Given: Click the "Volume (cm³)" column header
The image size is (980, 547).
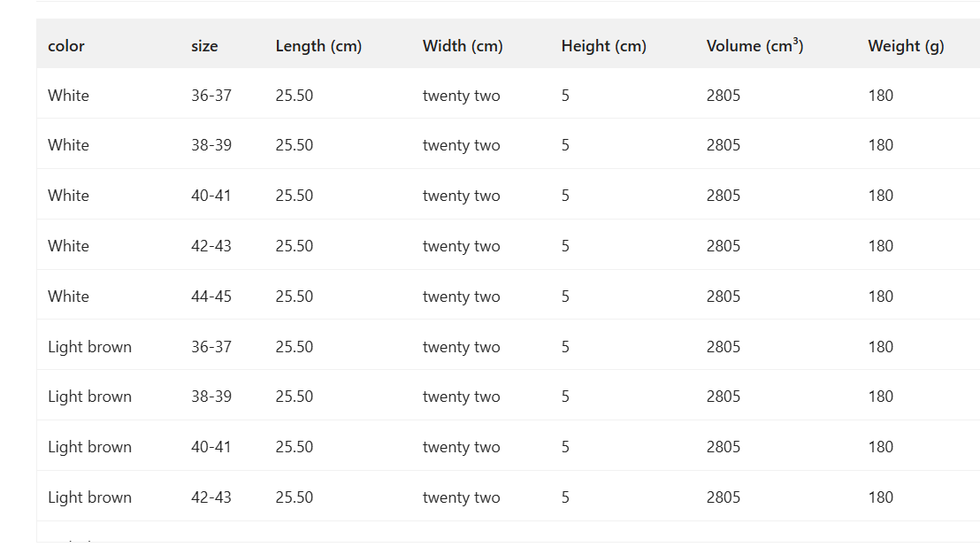Looking at the screenshot, I should click(754, 46).
